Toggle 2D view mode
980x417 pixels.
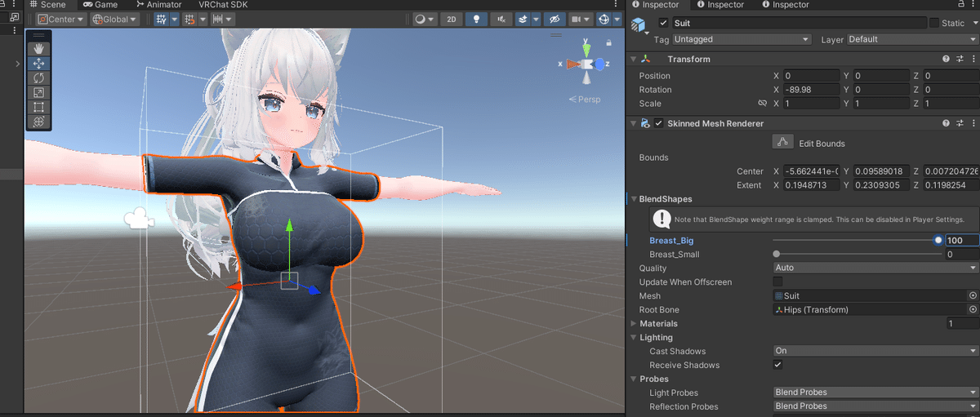click(x=451, y=19)
